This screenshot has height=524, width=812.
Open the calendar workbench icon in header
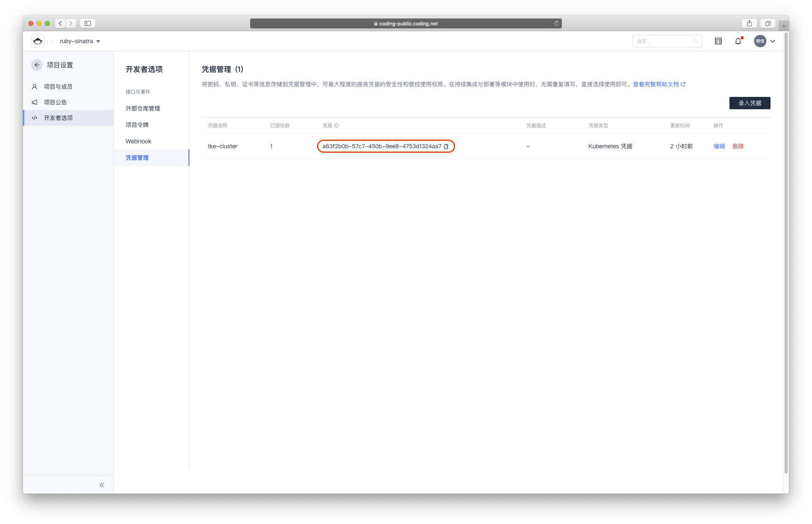[718, 41]
